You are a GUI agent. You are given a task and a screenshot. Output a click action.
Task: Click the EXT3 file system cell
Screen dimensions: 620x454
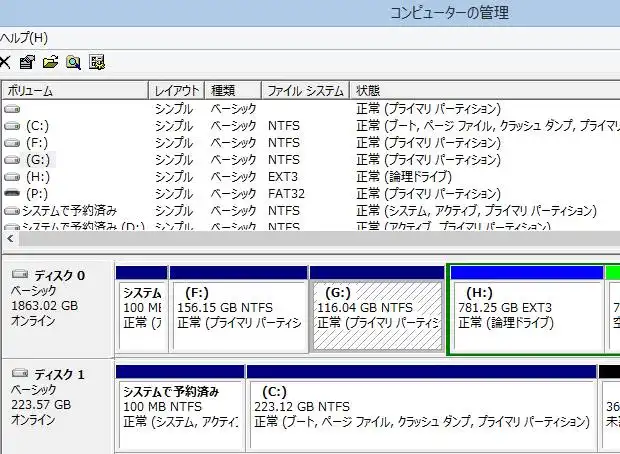[x=283, y=177]
